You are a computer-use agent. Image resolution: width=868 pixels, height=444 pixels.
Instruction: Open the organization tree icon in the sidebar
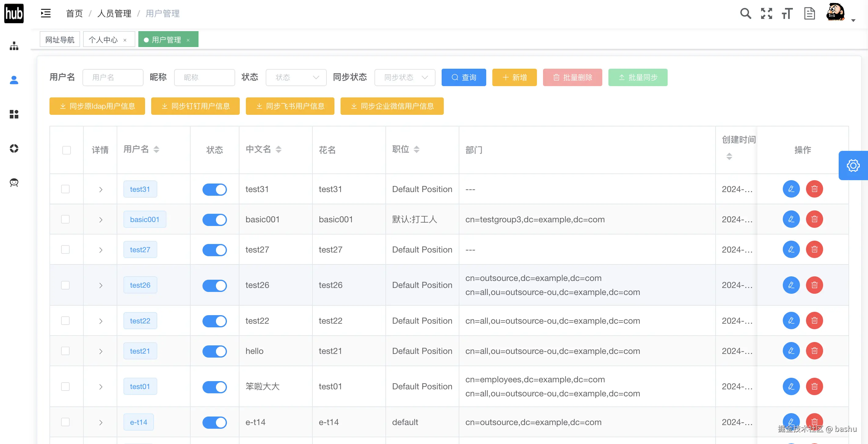[x=14, y=46]
